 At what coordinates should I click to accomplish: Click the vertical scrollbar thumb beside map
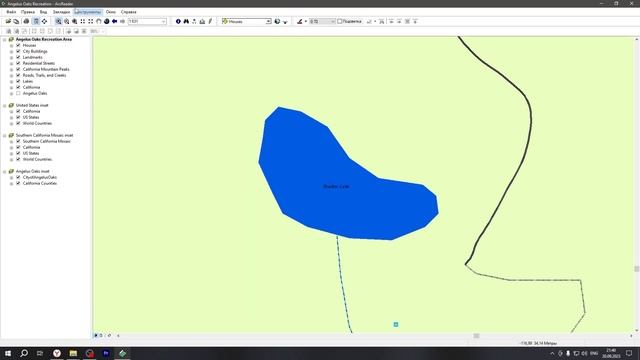coord(636,269)
